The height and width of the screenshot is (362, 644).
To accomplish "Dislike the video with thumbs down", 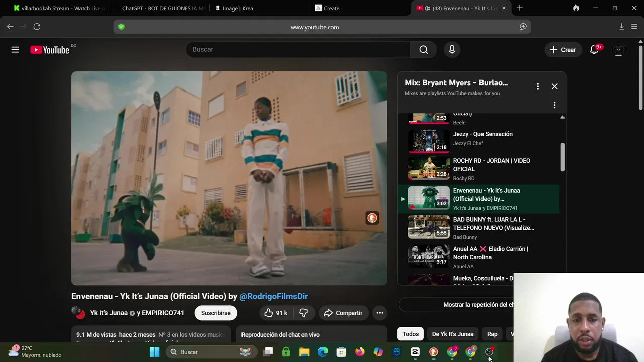I will 303,313.
